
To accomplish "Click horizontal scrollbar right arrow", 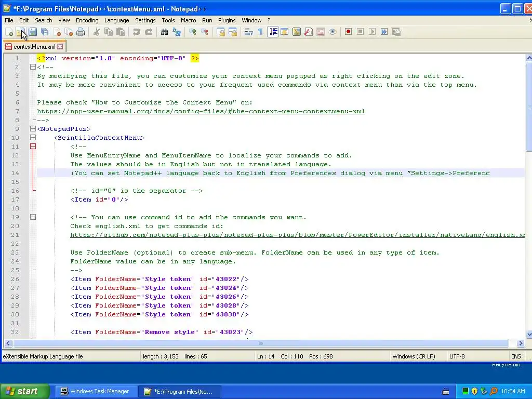I will tap(521, 343).
